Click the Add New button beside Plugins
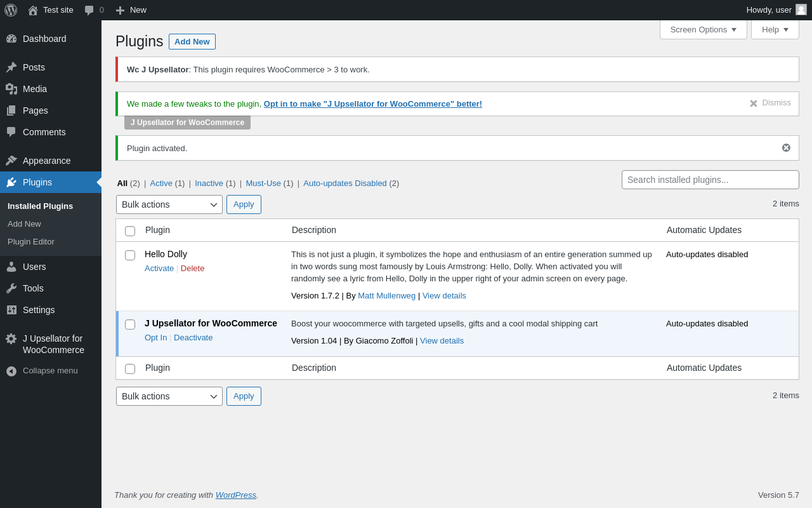 pos(192,42)
